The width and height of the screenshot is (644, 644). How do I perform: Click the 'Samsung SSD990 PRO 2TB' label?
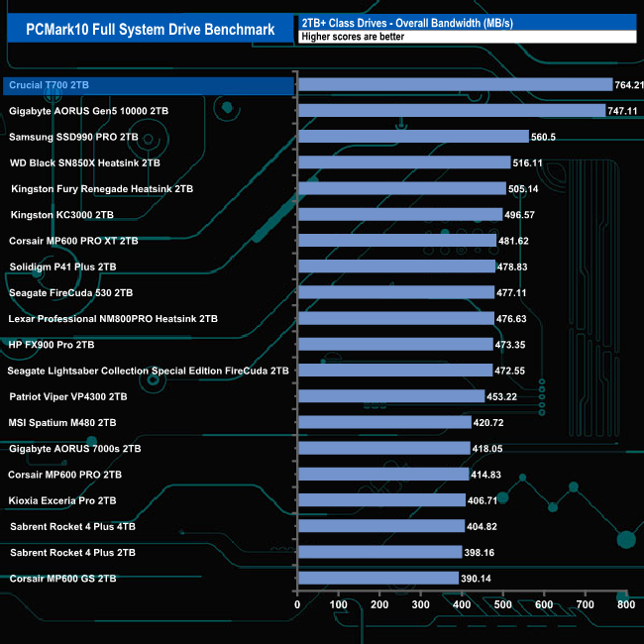(73, 137)
